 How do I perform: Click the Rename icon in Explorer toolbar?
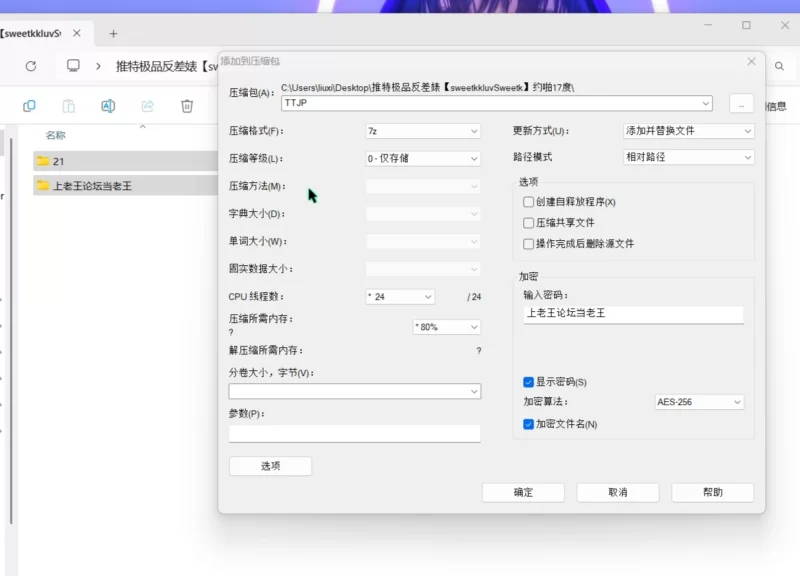click(108, 106)
